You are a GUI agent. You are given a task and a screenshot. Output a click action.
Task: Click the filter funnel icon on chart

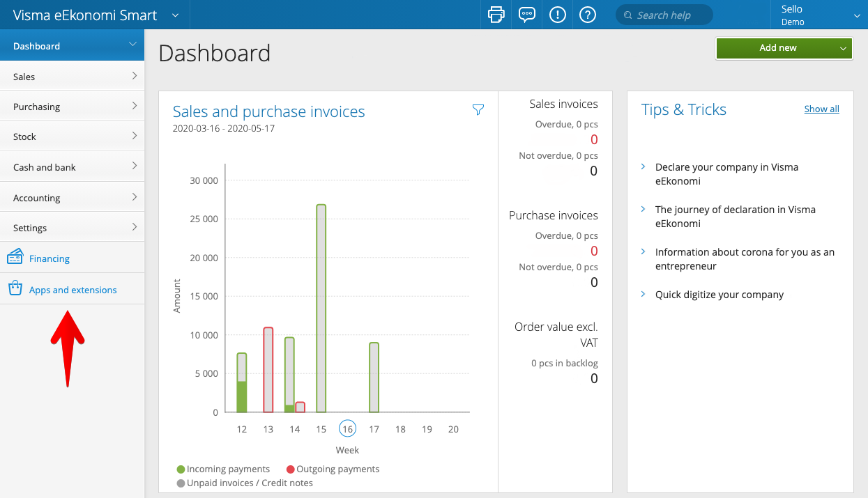coord(478,109)
